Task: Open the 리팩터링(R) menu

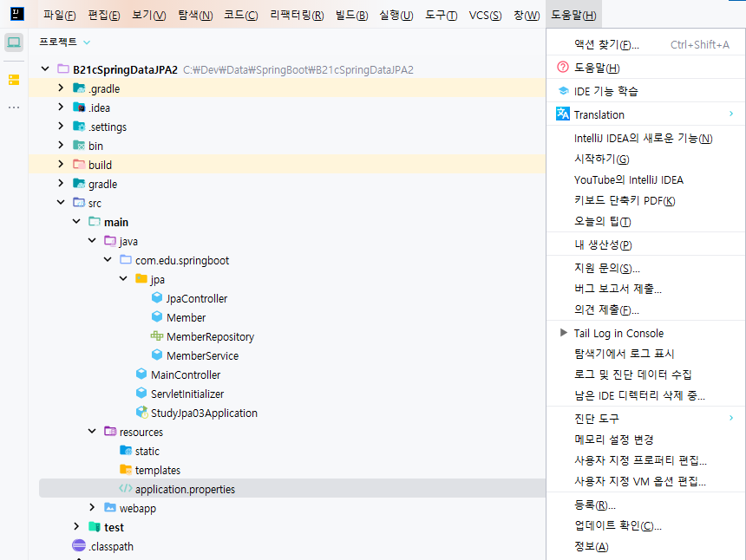Action: point(297,16)
